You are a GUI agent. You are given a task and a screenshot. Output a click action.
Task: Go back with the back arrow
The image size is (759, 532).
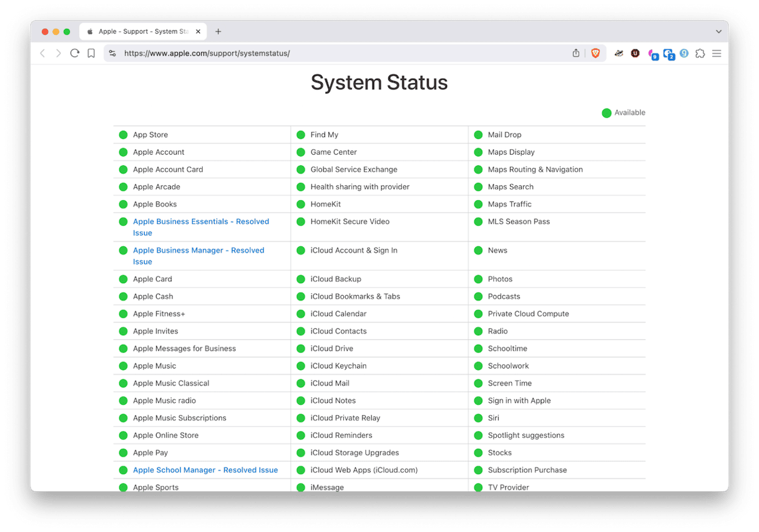[x=42, y=54]
